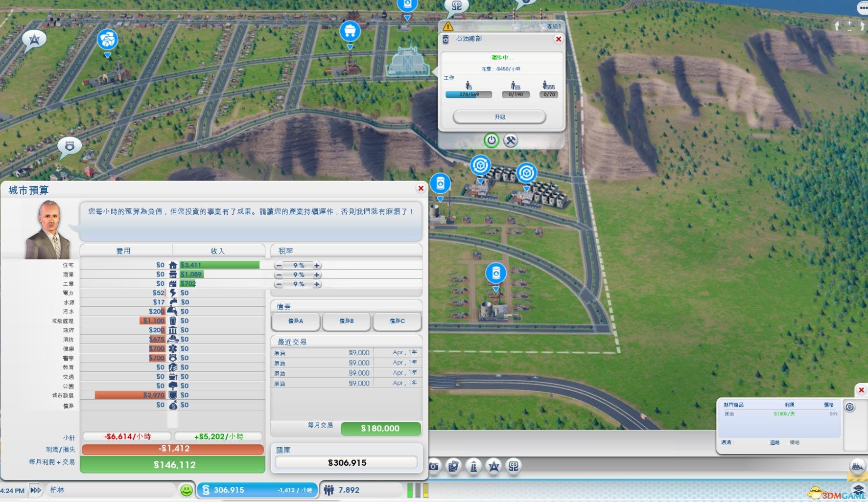Select 道路 road transport option
Viewport: 868px width, 502px height.
[x=774, y=442]
